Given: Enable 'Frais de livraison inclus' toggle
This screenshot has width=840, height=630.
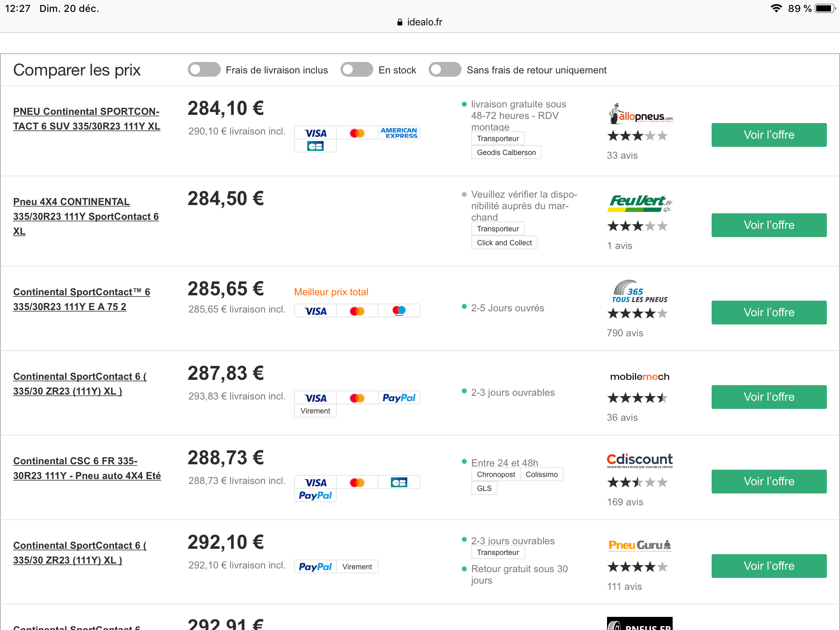Looking at the screenshot, I should pyautogui.click(x=204, y=70).
